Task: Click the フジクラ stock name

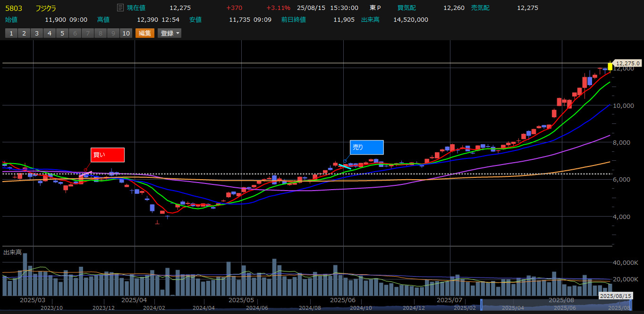Action: pos(46,8)
